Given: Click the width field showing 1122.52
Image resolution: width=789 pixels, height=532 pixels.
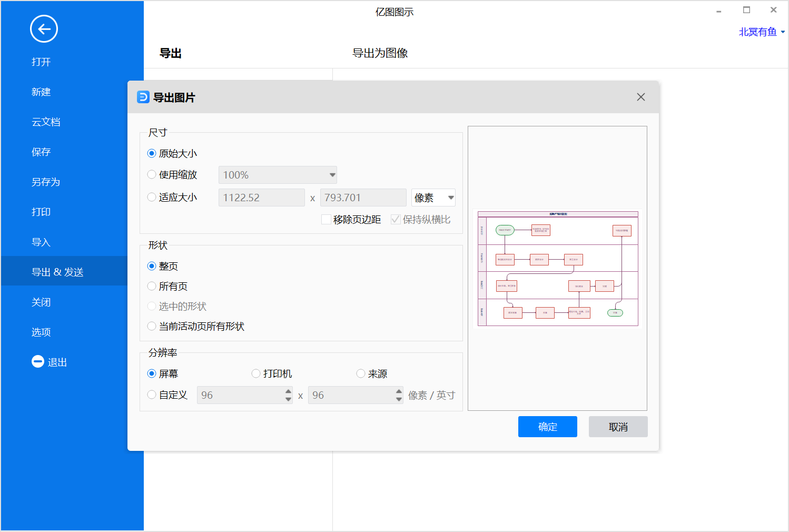Looking at the screenshot, I should 262,198.
